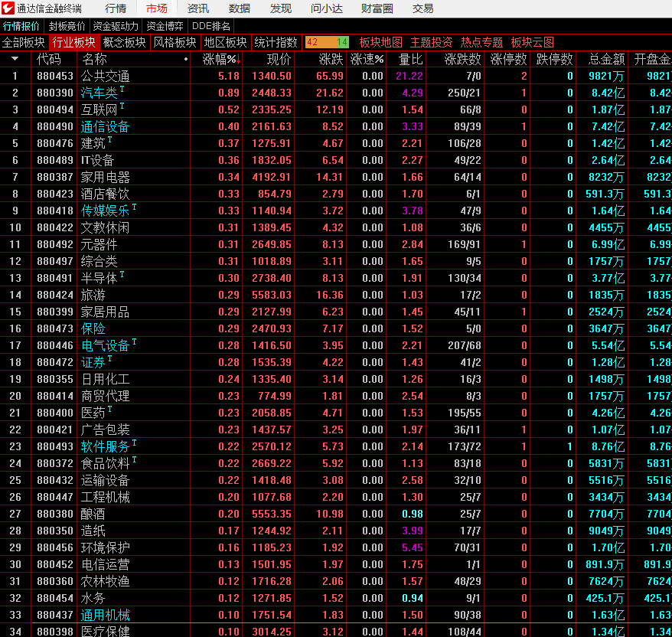The height and width of the screenshot is (637, 672).
Task: Select the 传媒娱乐 sector name
Action: 105,211
